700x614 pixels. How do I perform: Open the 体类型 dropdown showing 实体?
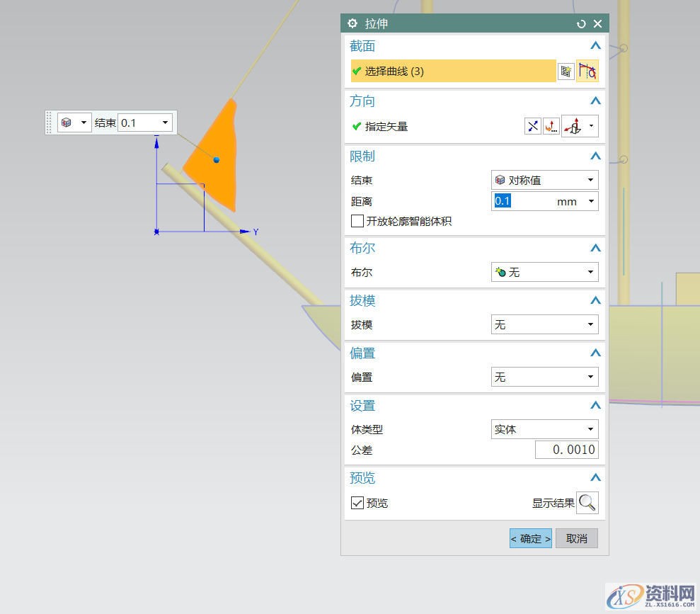point(590,429)
